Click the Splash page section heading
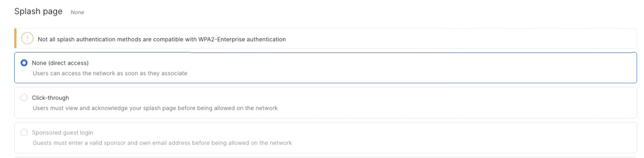 click(x=38, y=12)
